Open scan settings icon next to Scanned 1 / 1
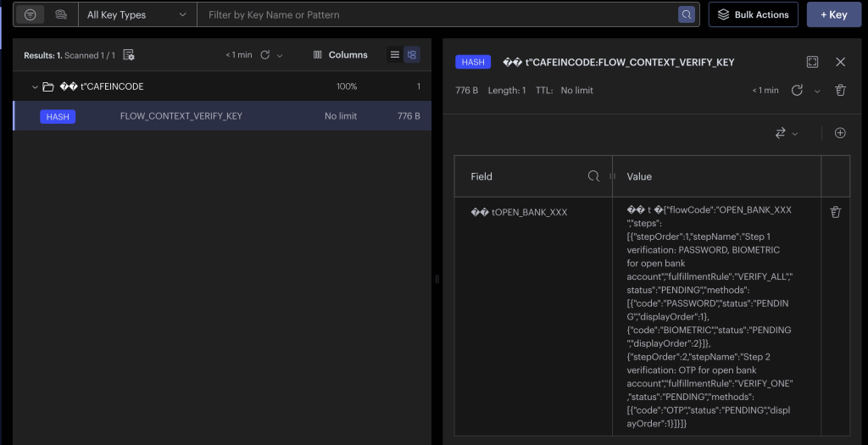 pos(129,55)
